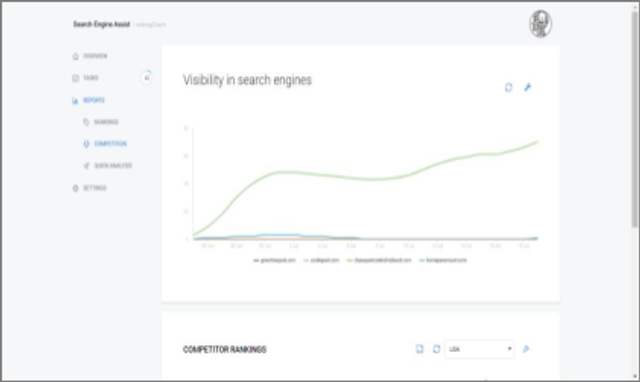Open Quick Analysis from sidebar
640x382 pixels.
113,166
